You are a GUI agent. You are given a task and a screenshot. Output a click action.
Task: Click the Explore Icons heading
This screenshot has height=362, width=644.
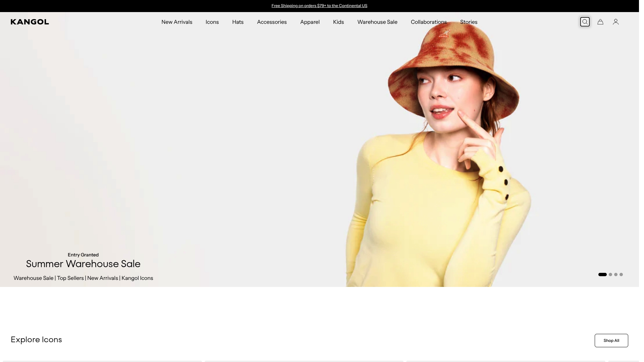point(36,340)
